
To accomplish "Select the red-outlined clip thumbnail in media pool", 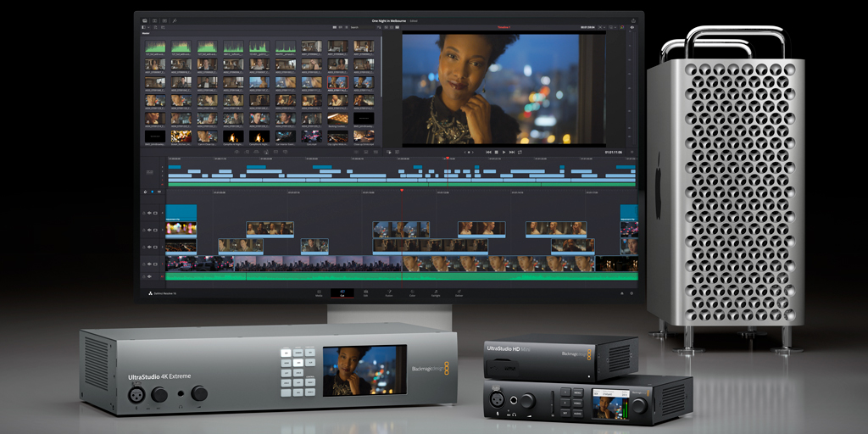I will 337,83.
